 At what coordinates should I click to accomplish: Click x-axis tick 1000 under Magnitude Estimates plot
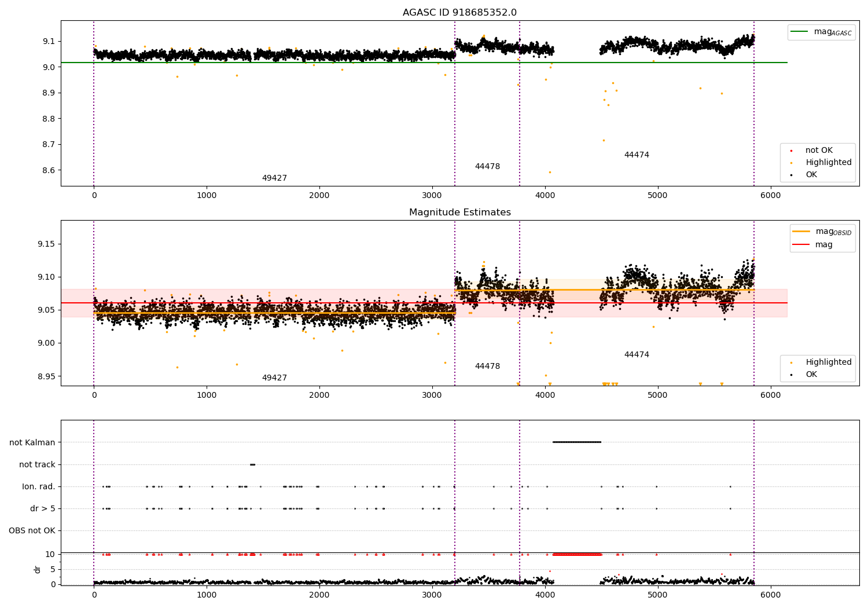click(207, 395)
